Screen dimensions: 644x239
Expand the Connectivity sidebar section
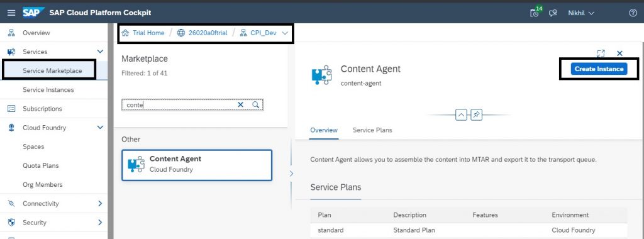point(100,203)
